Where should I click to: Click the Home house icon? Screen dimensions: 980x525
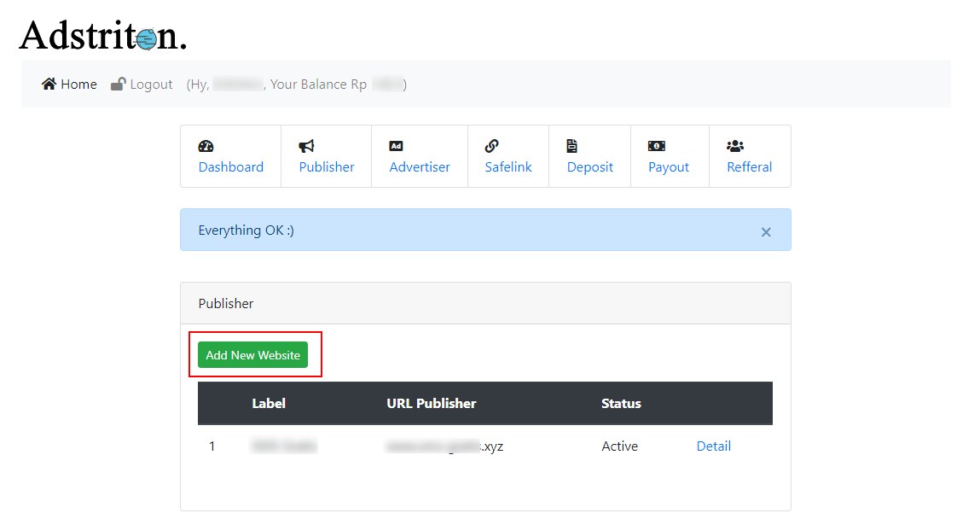[x=49, y=84]
